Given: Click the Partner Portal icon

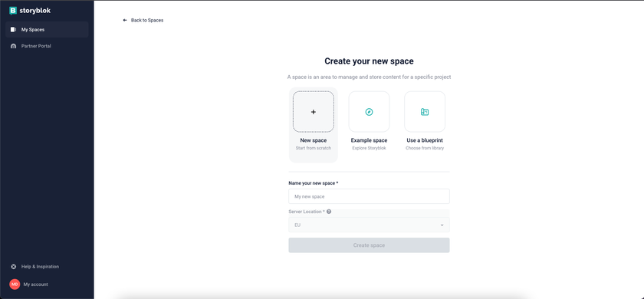Looking at the screenshot, I should (x=13, y=46).
